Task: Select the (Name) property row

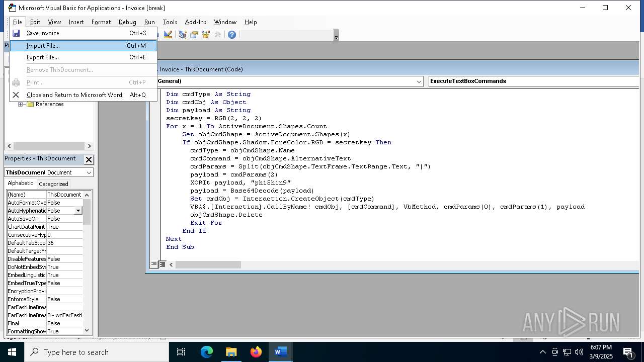Action: tap(44, 195)
